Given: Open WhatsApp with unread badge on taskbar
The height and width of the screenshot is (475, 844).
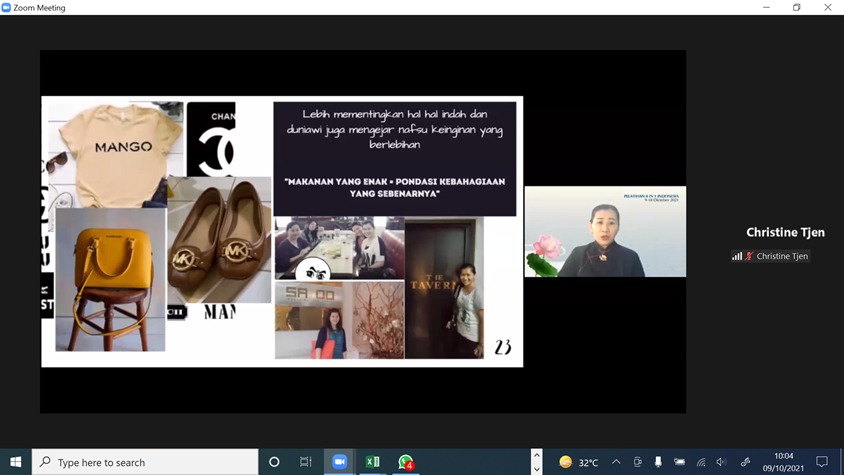Looking at the screenshot, I should pos(405,462).
